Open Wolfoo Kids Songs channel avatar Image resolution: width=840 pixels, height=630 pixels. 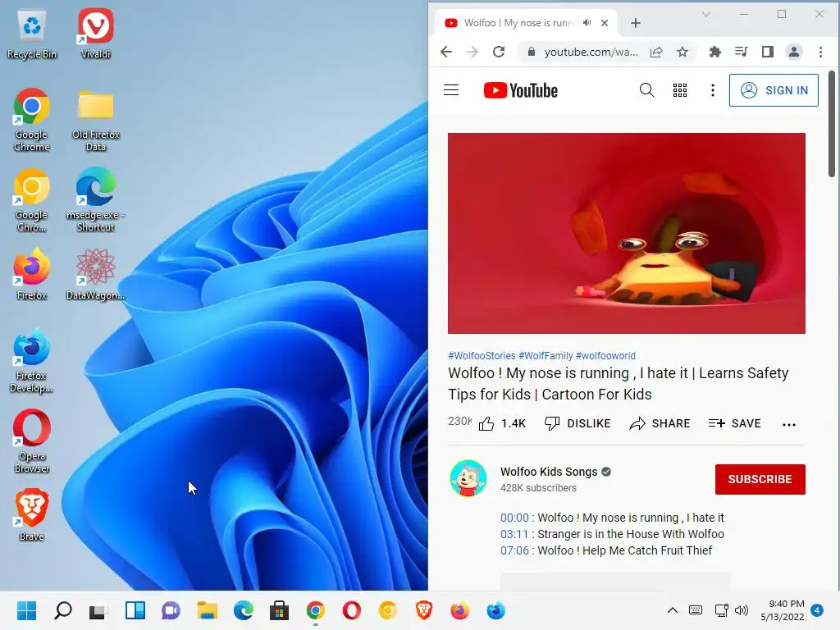468,478
